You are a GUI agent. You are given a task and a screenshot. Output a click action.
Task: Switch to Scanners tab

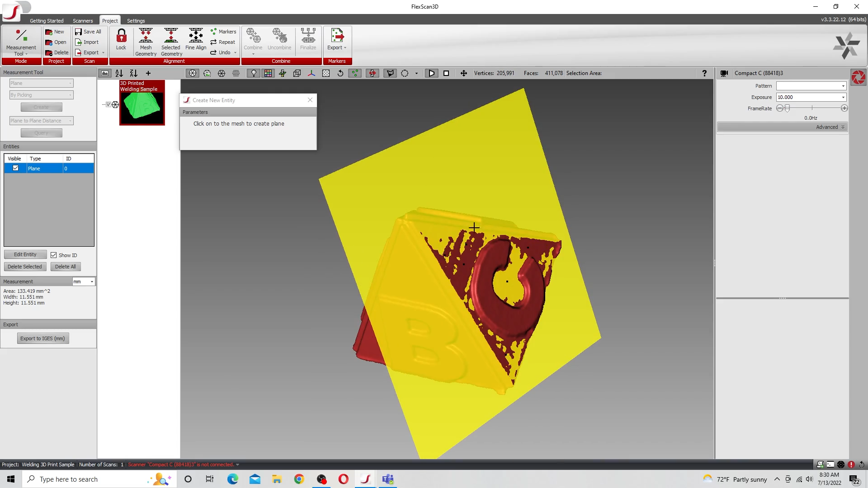(x=83, y=21)
